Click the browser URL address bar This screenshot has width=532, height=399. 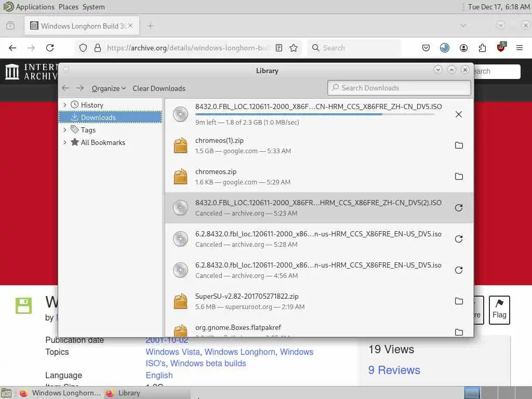pyautogui.click(x=188, y=48)
